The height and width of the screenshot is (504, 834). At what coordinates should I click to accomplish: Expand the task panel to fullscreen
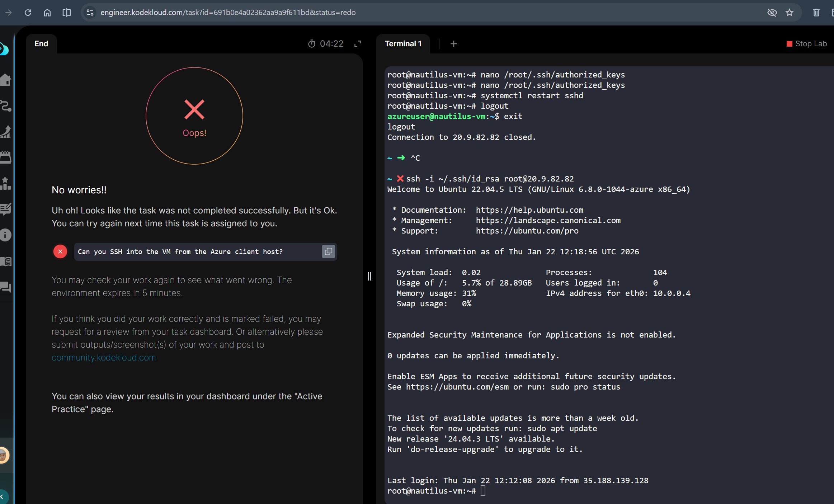357,44
